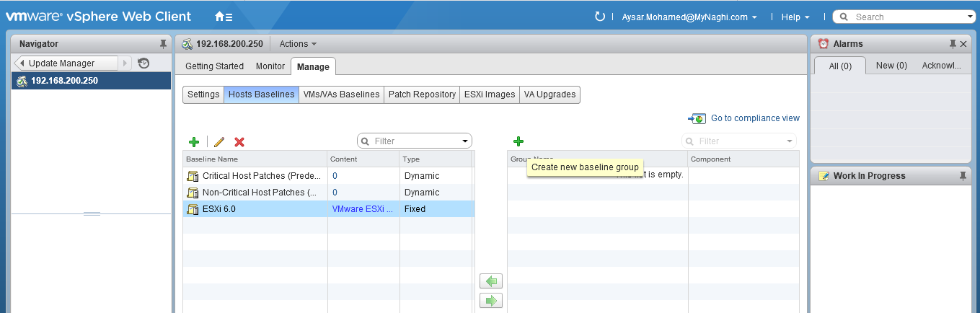The width and height of the screenshot is (980, 313).
Task: Pin the Navigator panel
Action: (x=163, y=44)
